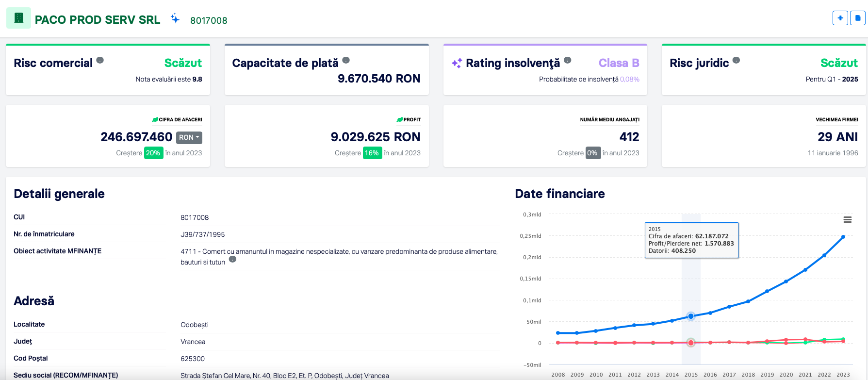Open info icon after 'bauturi si tutun'
The height and width of the screenshot is (380, 868).
pyautogui.click(x=232, y=259)
